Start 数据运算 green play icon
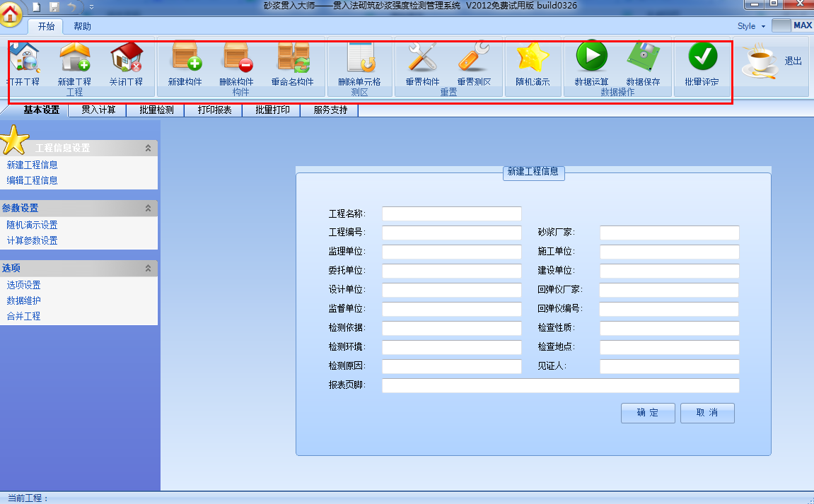The width and height of the screenshot is (814, 504). tap(592, 64)
